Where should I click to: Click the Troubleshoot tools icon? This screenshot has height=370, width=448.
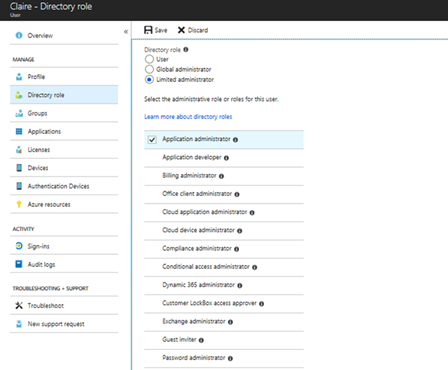[x=19, y=305]
